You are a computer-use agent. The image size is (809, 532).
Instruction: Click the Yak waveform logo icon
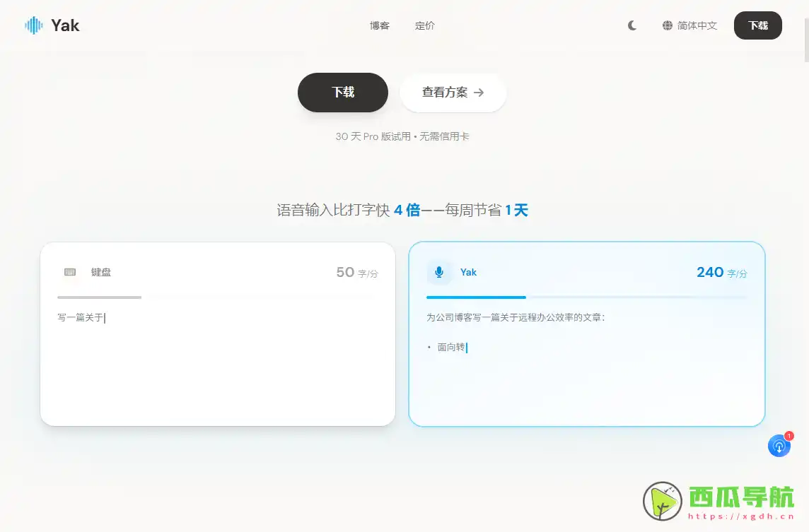34,25
